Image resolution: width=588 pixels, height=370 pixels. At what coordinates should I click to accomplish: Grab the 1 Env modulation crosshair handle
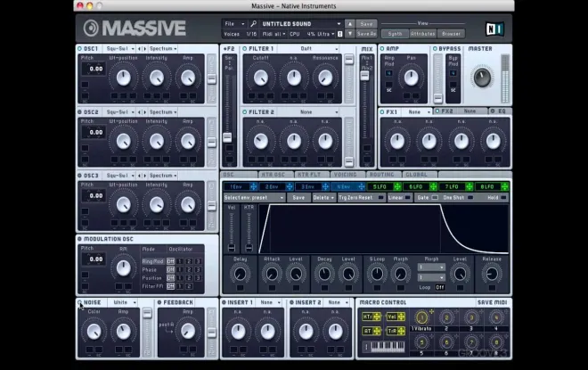click(254, 186)
